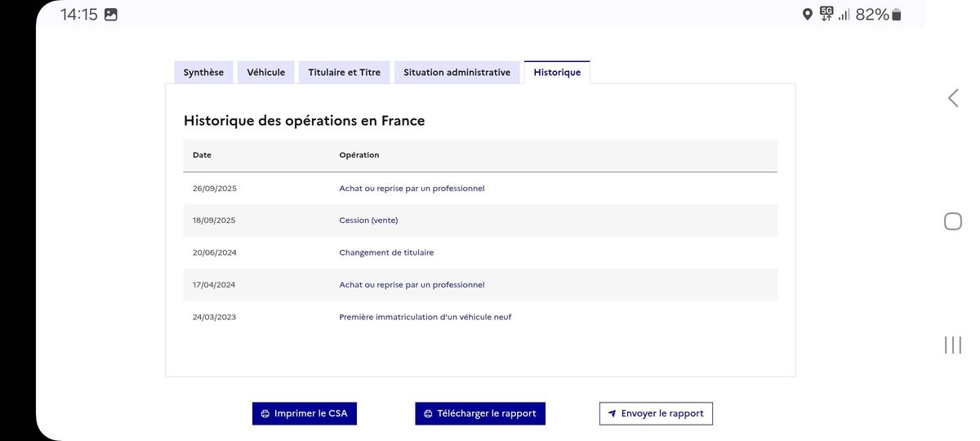
Task: Tap the location pin status icon
Action: point(807,15)
